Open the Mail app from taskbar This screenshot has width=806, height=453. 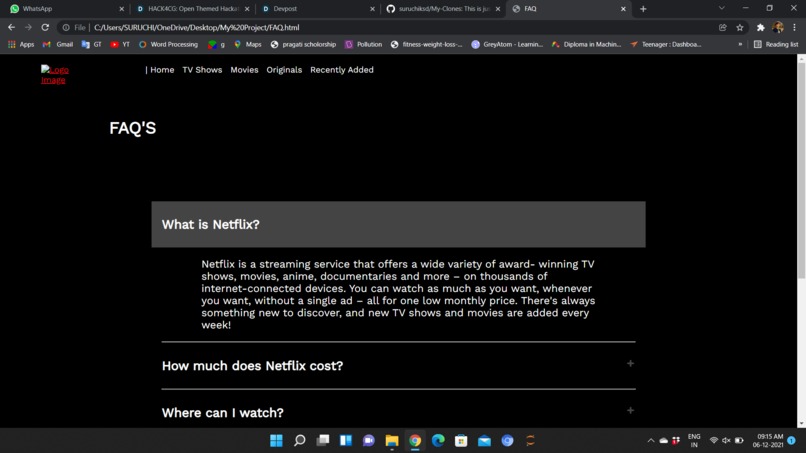point(484,441)
